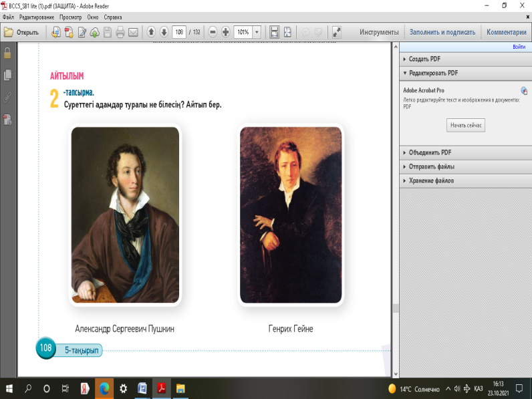The width and height of the screenshot is (532, 399).
Task: Click the page number field showing 108
Action: point(178,31)
